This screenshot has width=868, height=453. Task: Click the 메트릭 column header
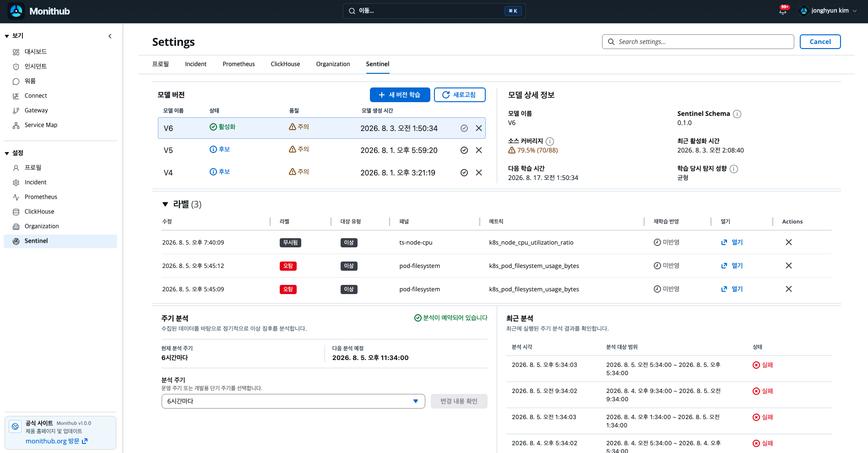[x=496, y=222]
